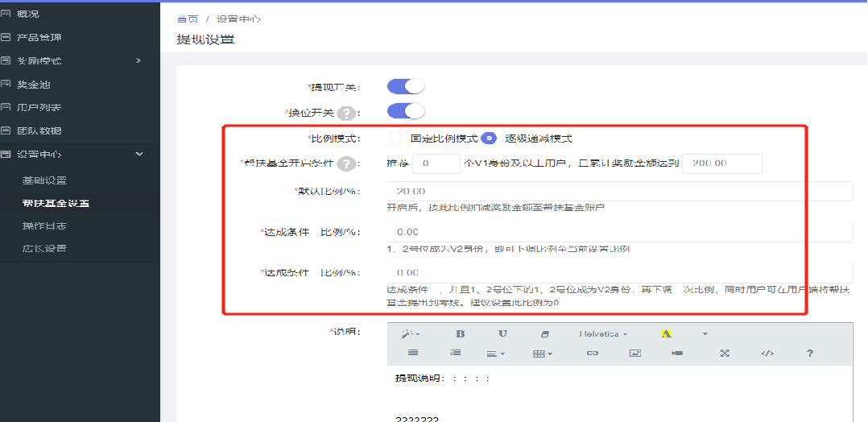This screenshot has height=422, width=868.
Task: Click the insert picture icon
Action: point(634,353)
